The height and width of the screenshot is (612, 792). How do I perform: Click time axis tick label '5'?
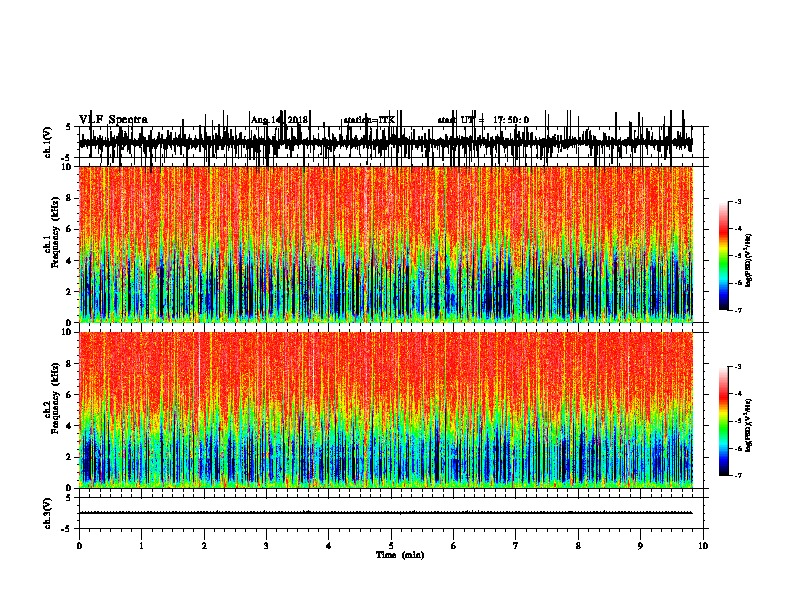(391, 546)
